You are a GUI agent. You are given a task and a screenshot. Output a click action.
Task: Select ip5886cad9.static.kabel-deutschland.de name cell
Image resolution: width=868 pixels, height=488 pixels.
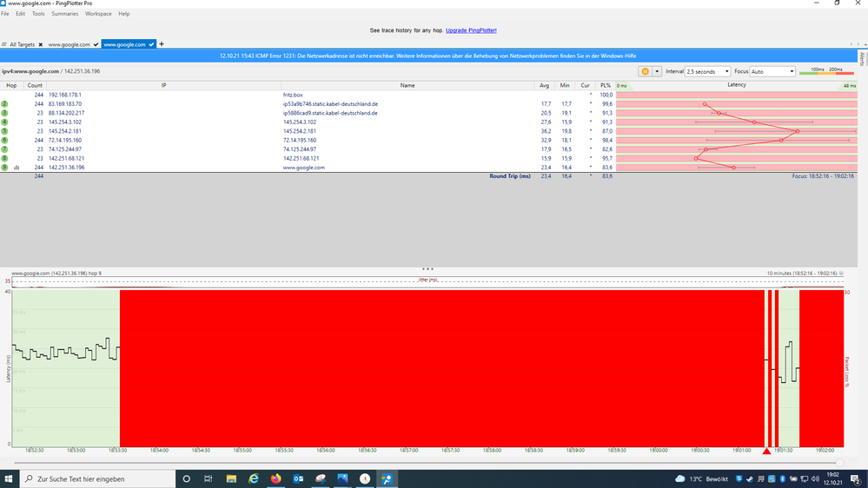click(x=330, y=113)
